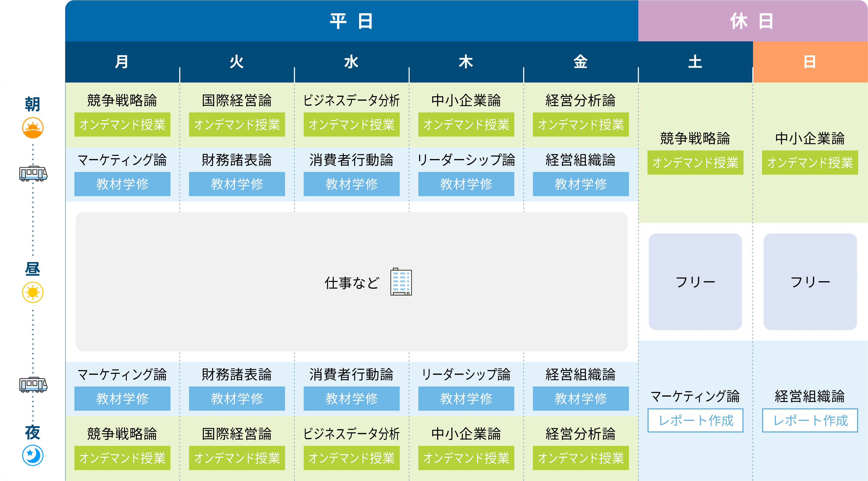Click the morning commute train icon below the sunrise
868x481 pixels.
33,174
